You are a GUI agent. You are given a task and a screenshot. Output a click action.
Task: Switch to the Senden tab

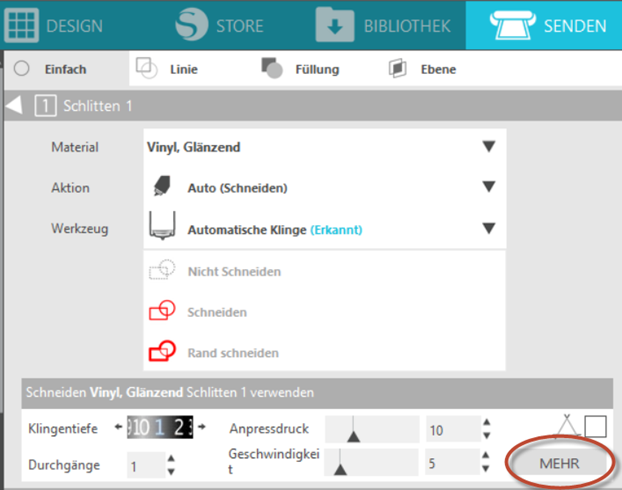543,25
